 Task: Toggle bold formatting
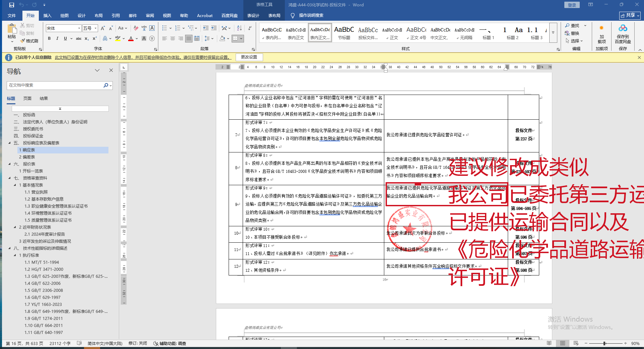(49, 38)
